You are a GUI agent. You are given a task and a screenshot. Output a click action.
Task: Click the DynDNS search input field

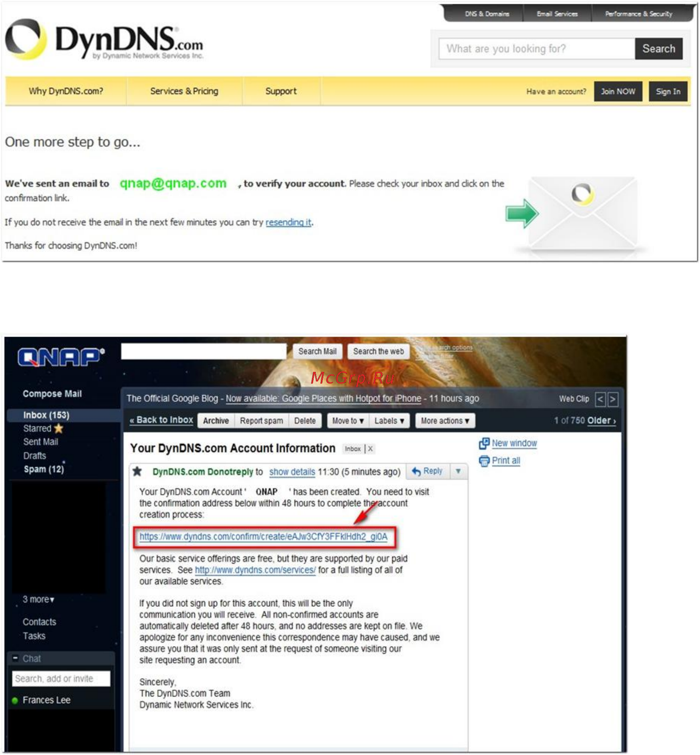[x=537, y=49]
